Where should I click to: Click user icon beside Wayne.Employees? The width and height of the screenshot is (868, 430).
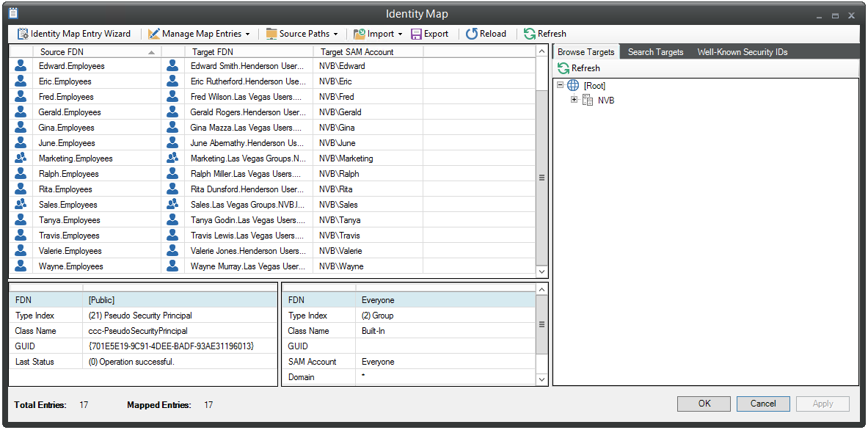pos(21,266)
